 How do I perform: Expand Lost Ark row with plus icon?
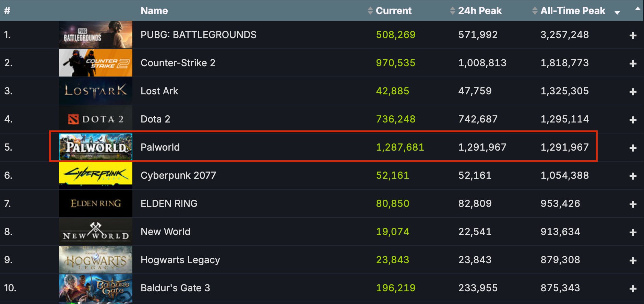click(633, 92)
